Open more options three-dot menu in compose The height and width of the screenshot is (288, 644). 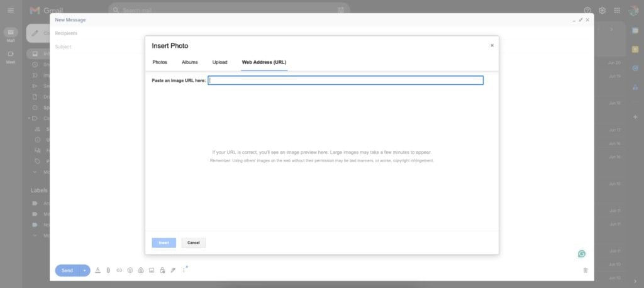coord(184,270)
